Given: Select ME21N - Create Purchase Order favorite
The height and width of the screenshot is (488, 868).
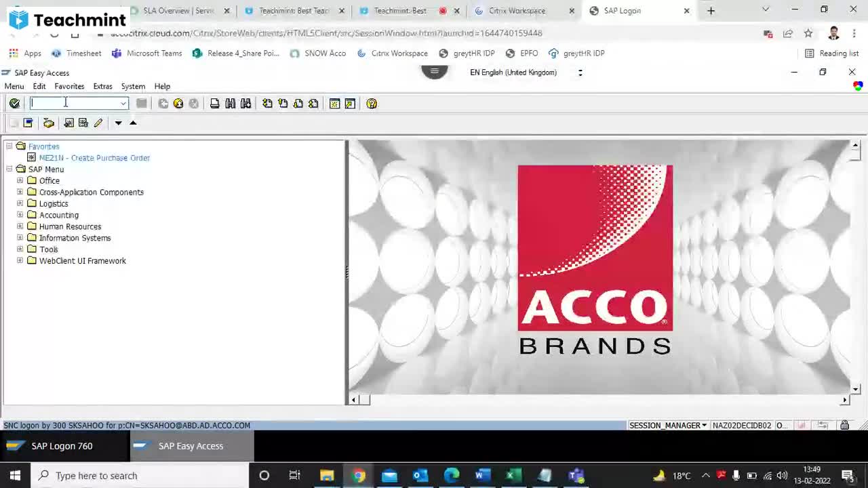Looking at the screenshot, I should point(94,158).
